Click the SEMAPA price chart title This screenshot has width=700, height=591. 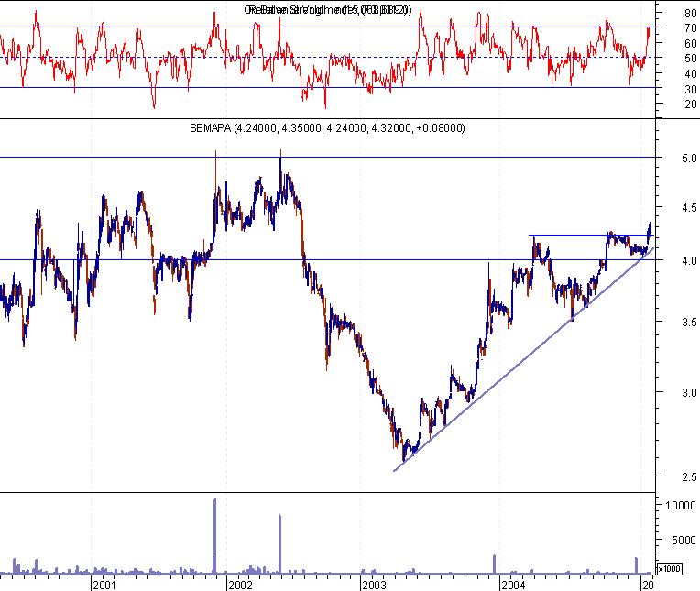coord(327,128)
